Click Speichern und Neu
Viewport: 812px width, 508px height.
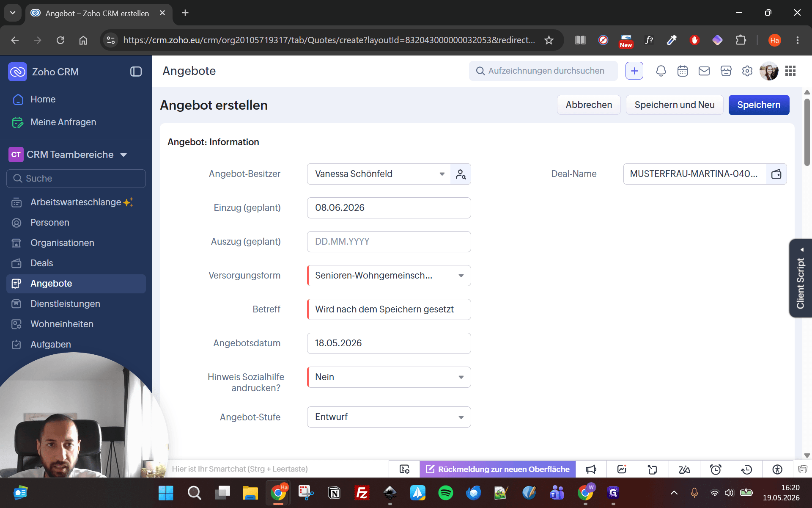coord(675,105)
